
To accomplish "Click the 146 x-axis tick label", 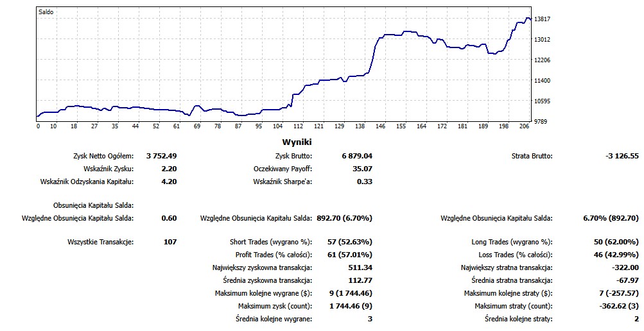I will (x=381, y=126).
